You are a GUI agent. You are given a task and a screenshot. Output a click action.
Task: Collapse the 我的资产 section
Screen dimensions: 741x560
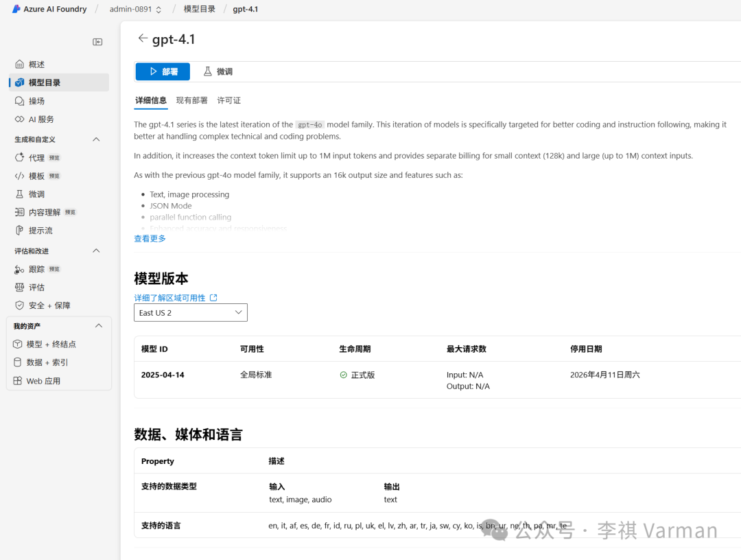(99, 326)
